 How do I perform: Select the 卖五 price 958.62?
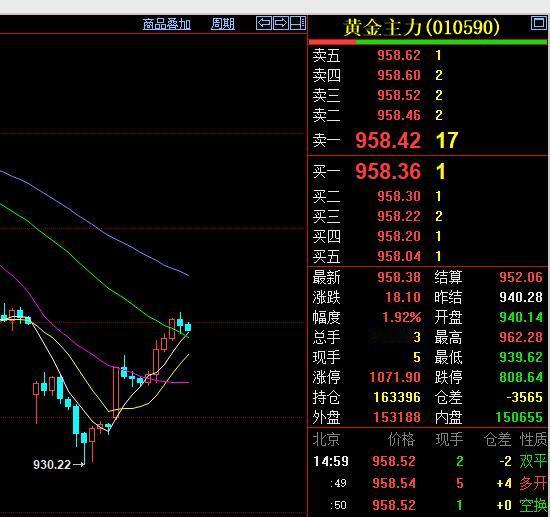pos(398,55)
